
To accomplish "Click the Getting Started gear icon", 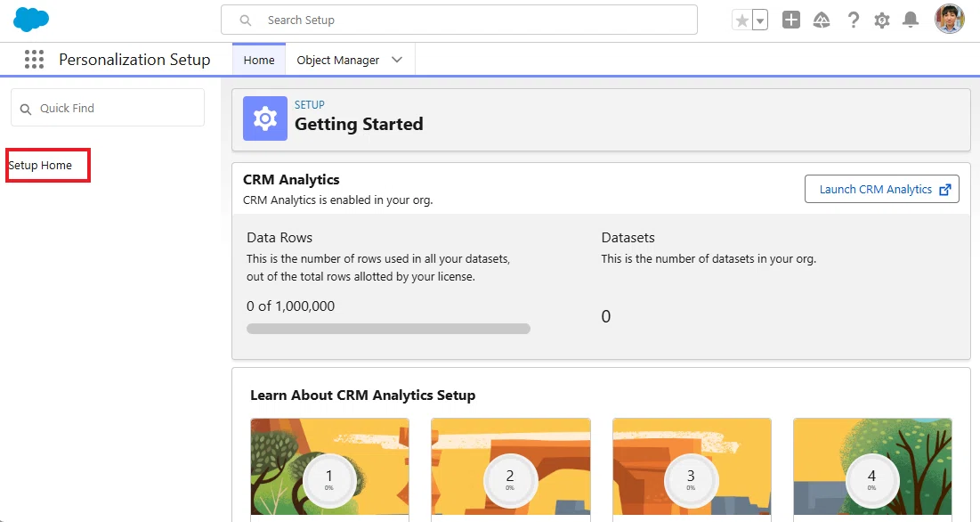I will pyautogui.click(x=265, y=118).
